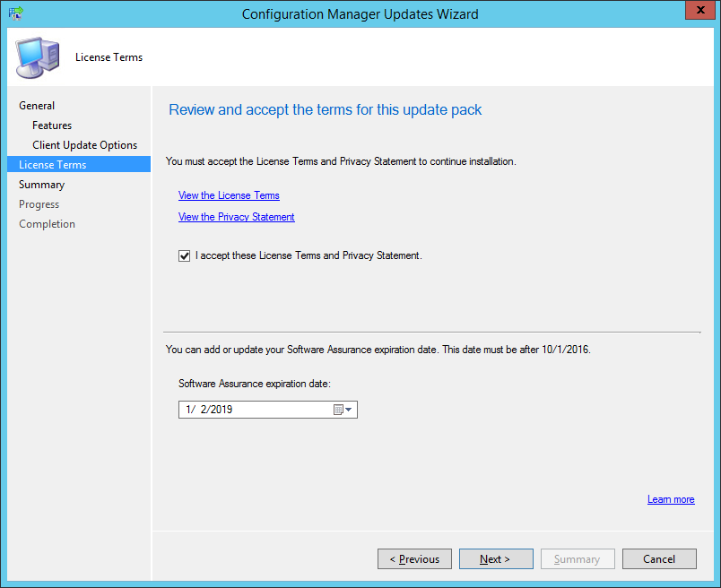Go to the General wizard step
The width and height of the screenshot is (721, 588).
pos(37,106)
